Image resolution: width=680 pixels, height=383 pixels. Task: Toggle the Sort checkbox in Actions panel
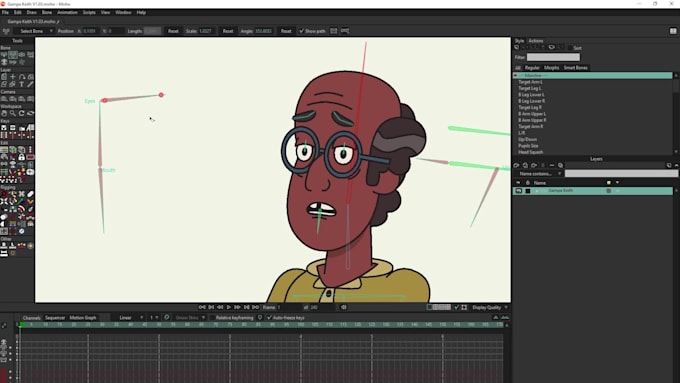(x=569, y=48)
